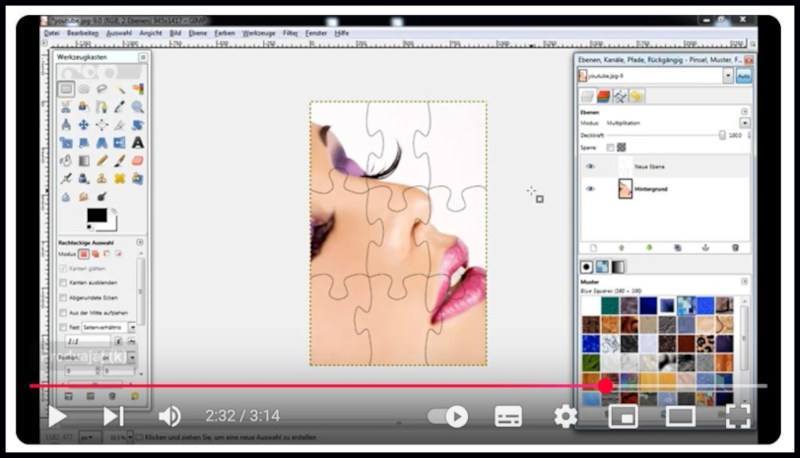The height and width of the screenshot is (458, 800).
Task: Select the Pencil tool
Action: coord(102,161)
